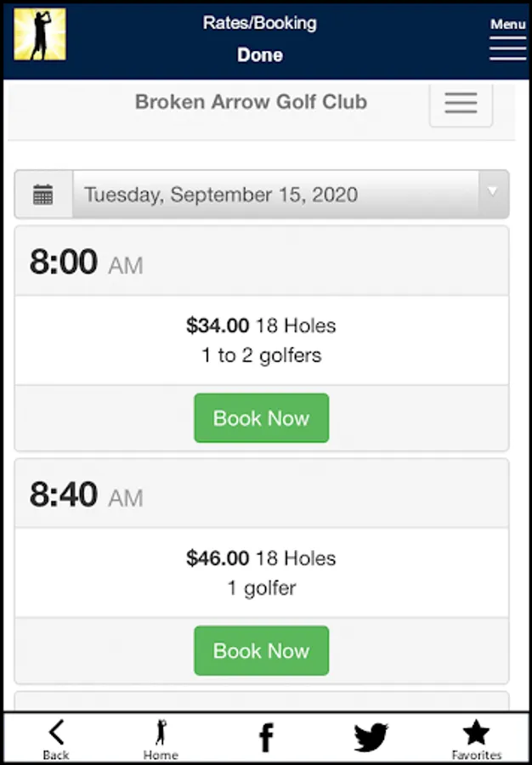
Task: Tap the $34.00 18 Holes rate
Action: tap(261, 326)
